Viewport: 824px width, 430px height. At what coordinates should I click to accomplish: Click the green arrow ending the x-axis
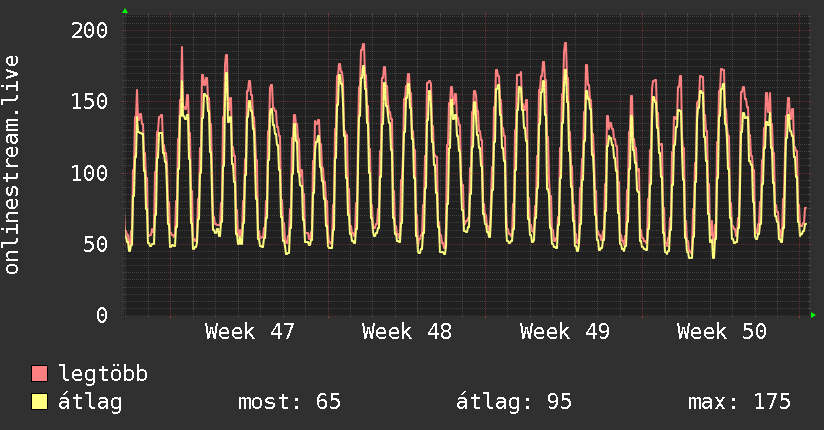click(813, 315)
